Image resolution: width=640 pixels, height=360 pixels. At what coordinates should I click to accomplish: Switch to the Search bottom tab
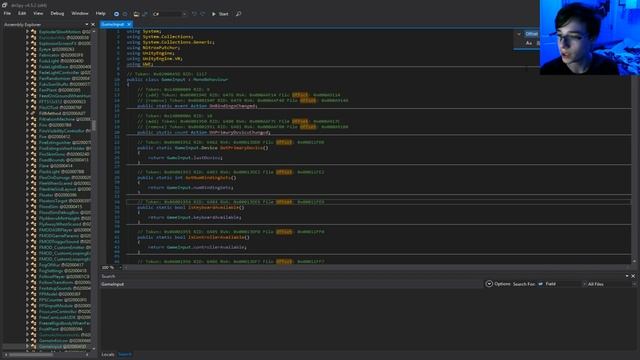click(x=125, y=354)
